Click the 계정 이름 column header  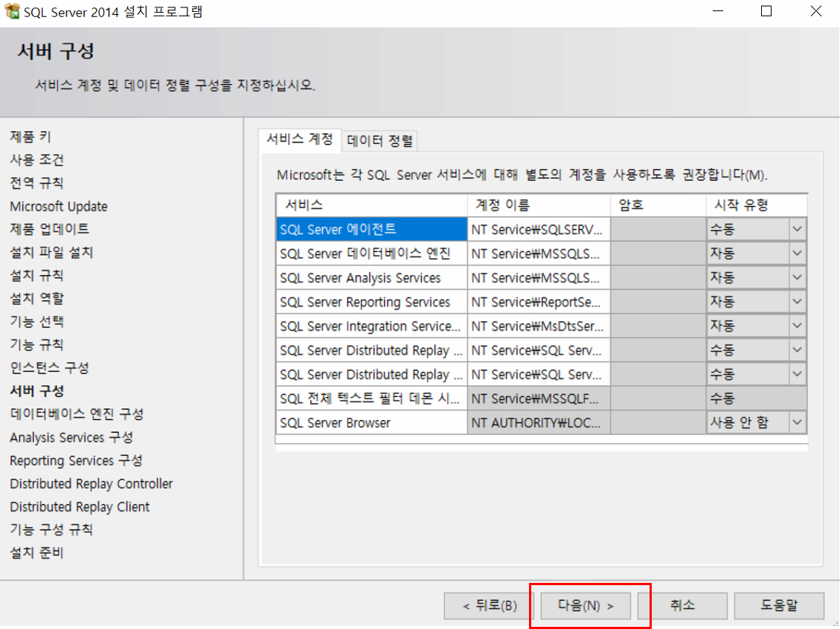click(x=539, y=205)
